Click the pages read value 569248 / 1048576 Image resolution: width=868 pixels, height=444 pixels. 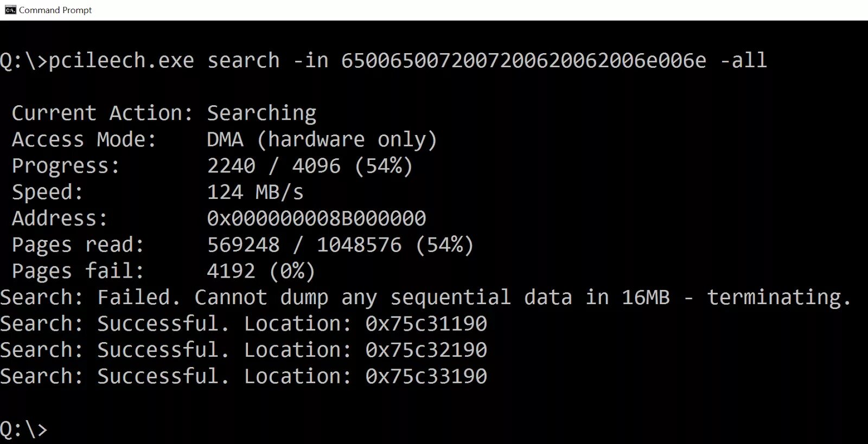click(340, 244)
